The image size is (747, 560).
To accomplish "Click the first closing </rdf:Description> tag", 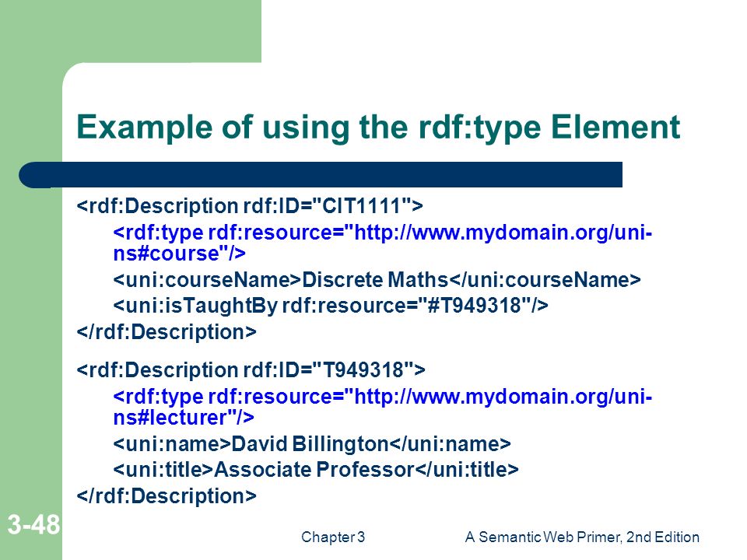I will 167,331.
